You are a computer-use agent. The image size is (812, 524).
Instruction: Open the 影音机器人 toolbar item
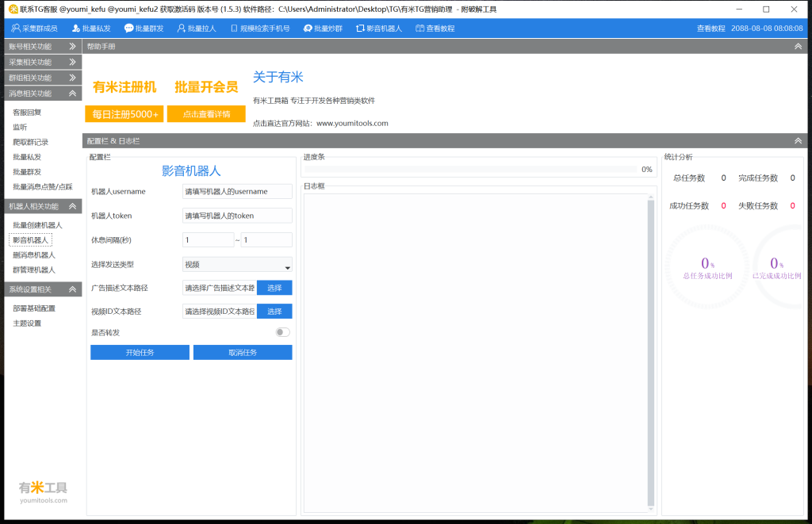coord(379,29)
